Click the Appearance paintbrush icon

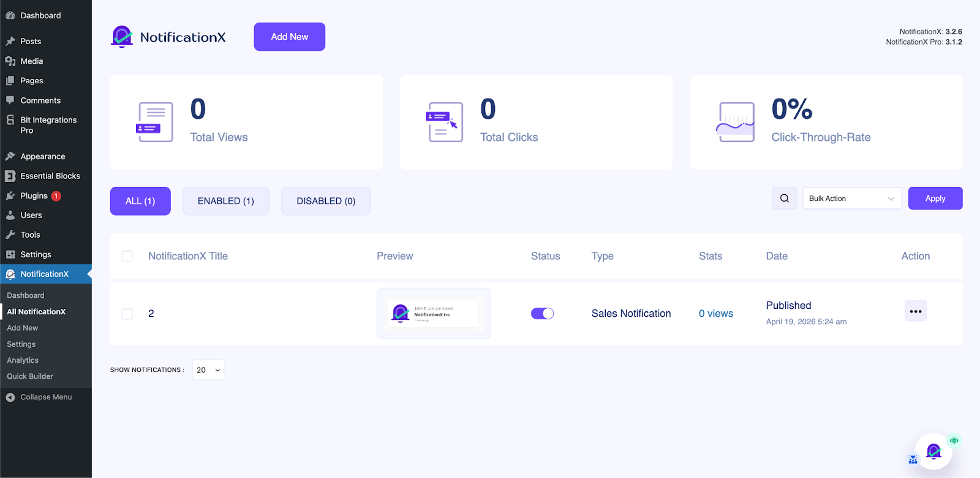[x=10, y=156]
